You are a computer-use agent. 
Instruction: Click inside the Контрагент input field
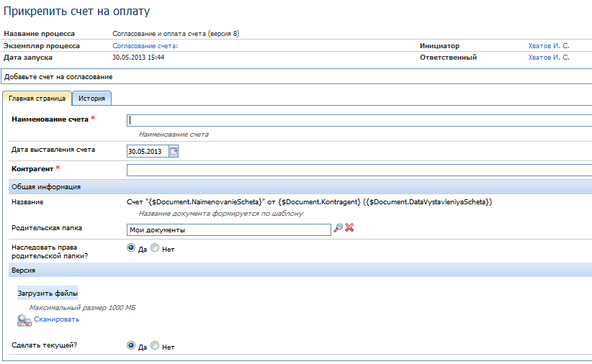[x=359, y=170]
